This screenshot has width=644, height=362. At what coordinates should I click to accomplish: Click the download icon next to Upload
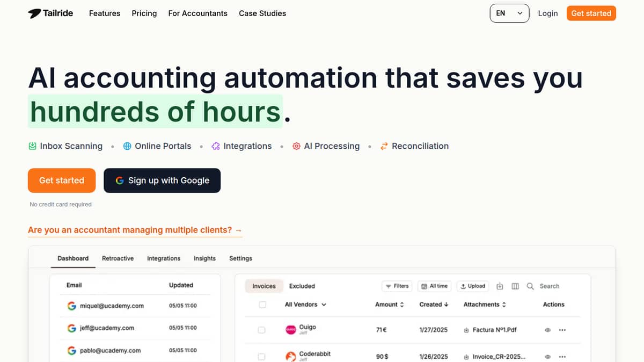click(500, 286)
